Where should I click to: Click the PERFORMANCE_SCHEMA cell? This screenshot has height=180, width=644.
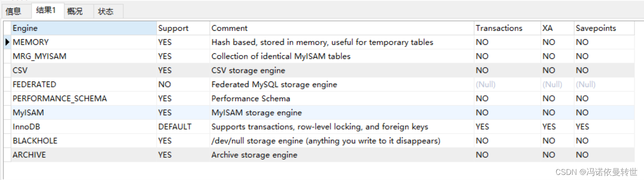84,99
